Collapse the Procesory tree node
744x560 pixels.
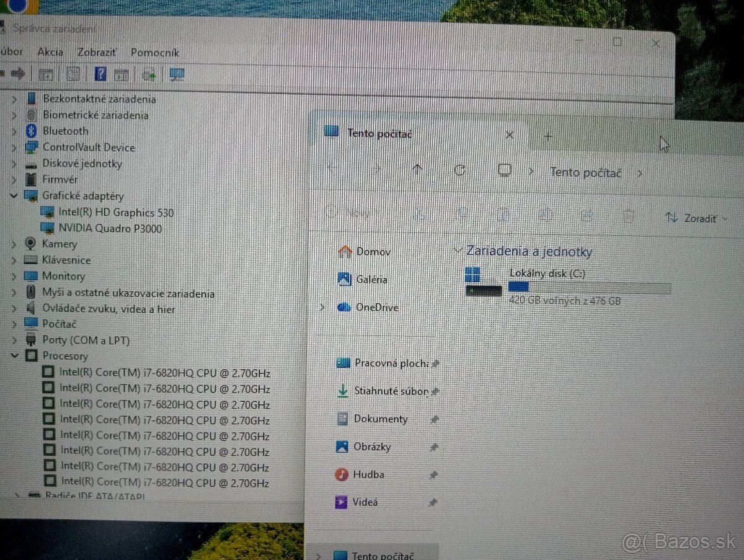(15, 356)
